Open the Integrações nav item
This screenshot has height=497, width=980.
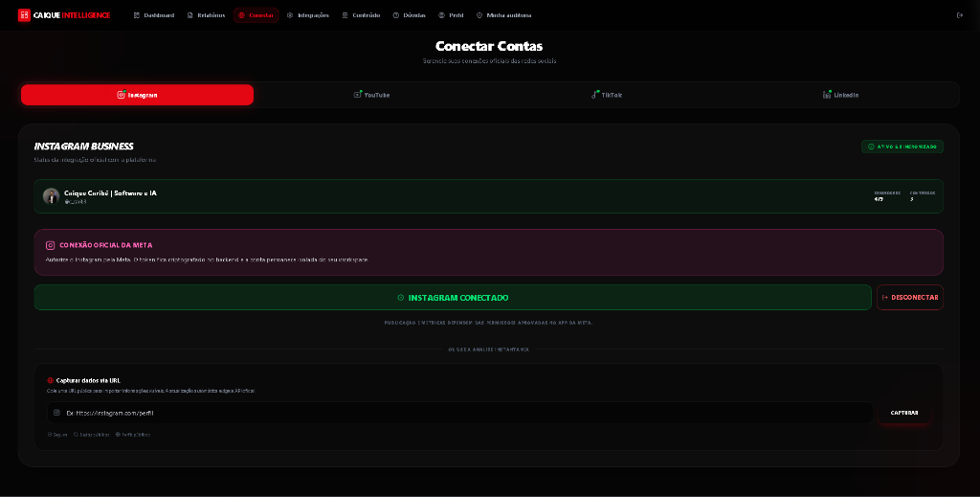307,15
